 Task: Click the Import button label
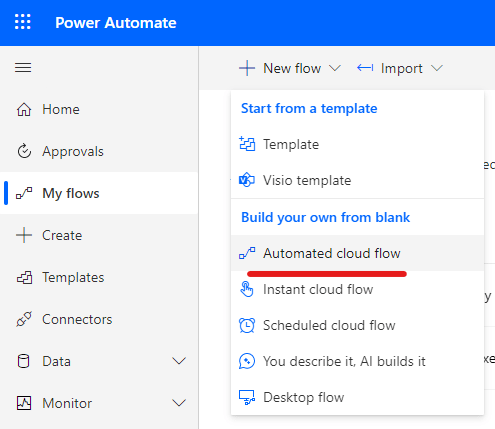tap(402, 68)
